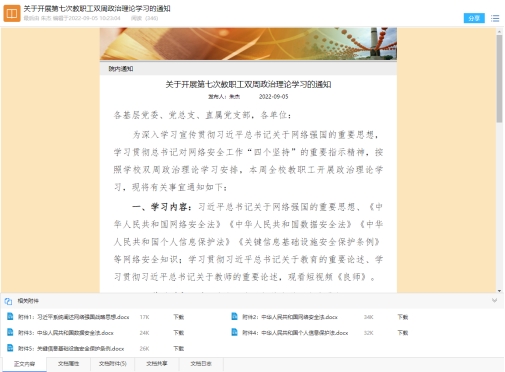Image resolution: width=505 pixels, height=372 pixels.
Task: Click 下载 for 附件1 attachment
Action: click(x=179, y=317)
